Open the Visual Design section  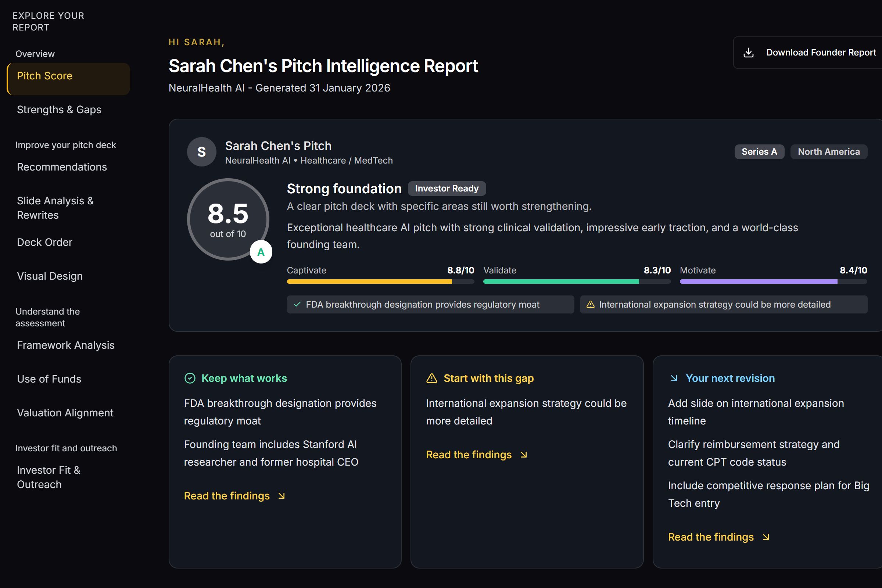50,276
